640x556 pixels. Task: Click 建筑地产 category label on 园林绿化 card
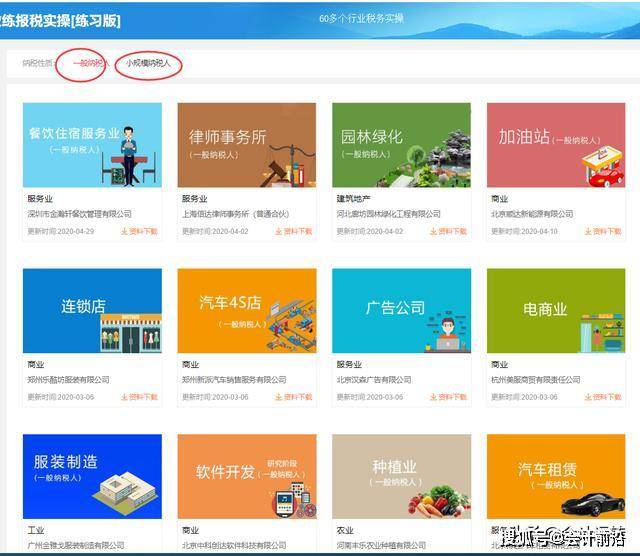(353, 199)
